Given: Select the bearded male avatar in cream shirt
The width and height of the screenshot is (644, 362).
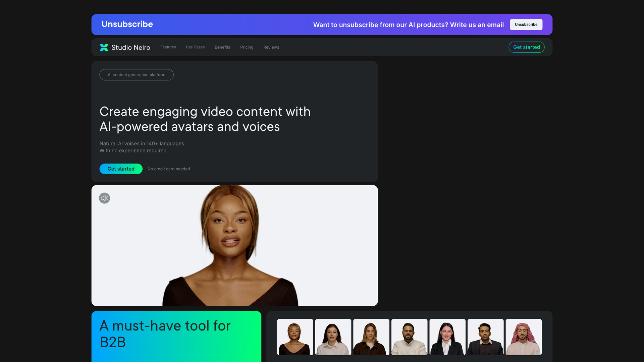Looking at the screenshot, I should 409,337.
